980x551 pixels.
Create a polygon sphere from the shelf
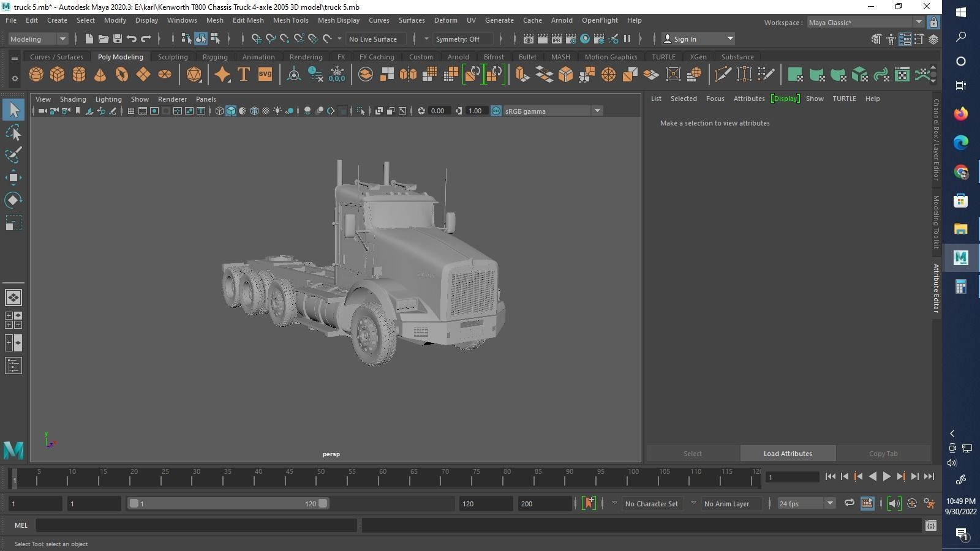click(x=36, y=75)
